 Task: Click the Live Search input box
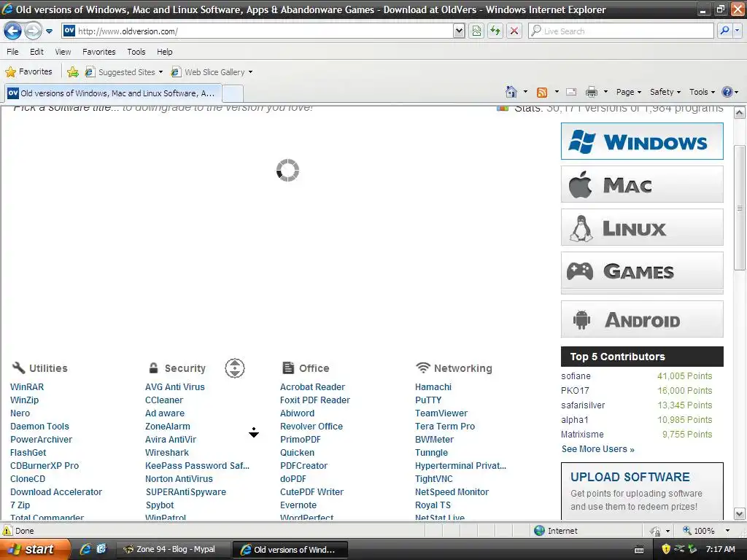pyautogui.click(x=621, y=31)
